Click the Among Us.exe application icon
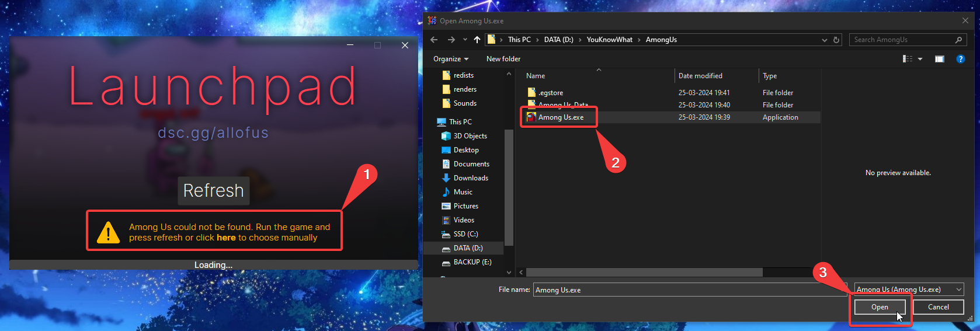 pyautogui.click(x=531, y=117)
